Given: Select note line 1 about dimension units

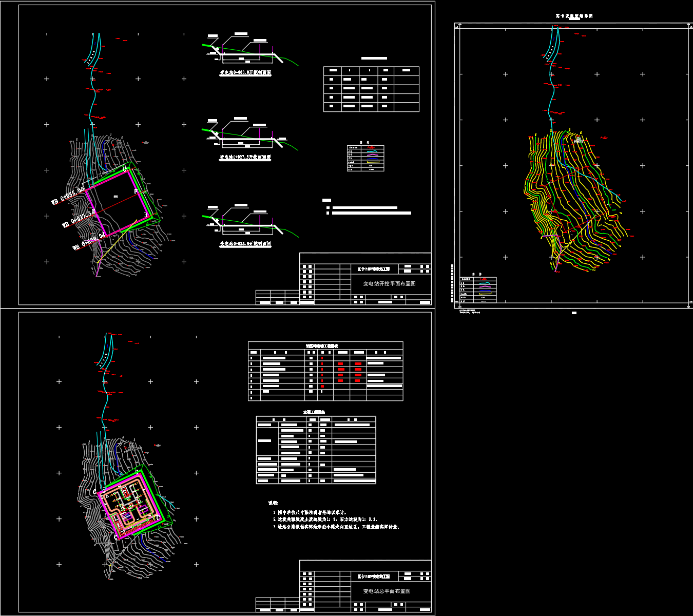Looking at the screenshot, I should tap(310, 512).
